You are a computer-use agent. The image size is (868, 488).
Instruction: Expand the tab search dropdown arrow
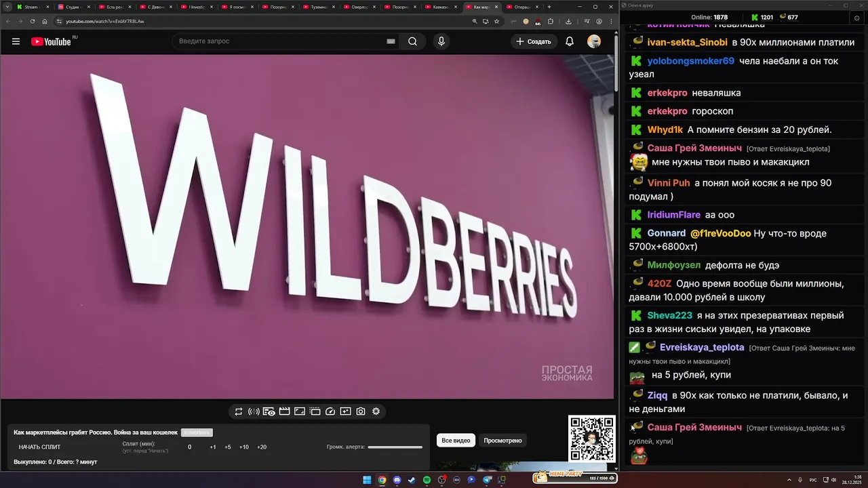7,7
